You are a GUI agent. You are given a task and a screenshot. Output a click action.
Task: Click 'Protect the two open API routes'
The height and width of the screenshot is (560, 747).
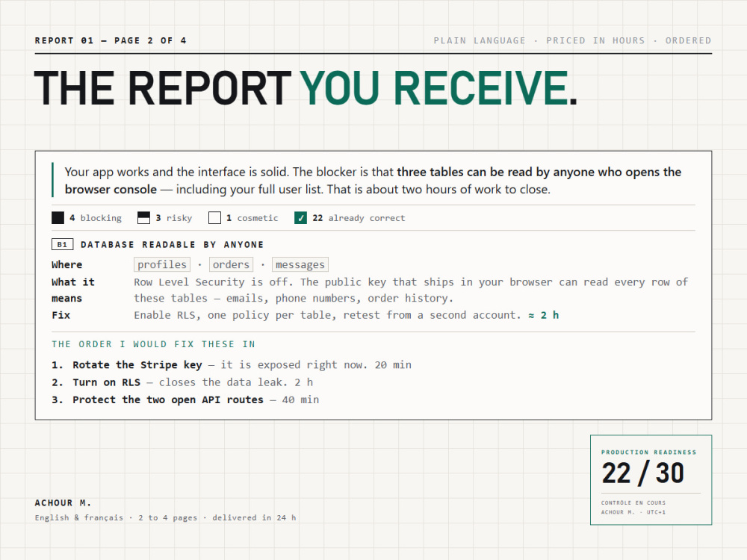click(167, 399)
